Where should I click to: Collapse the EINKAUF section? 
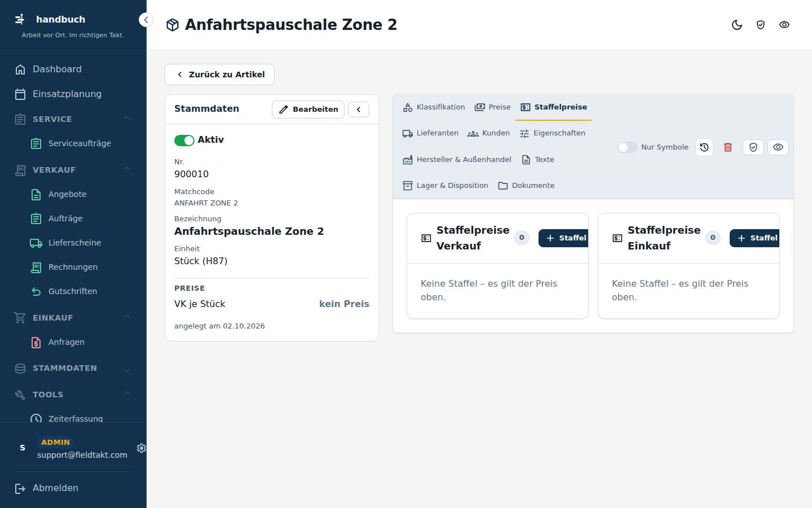[127, 317]
